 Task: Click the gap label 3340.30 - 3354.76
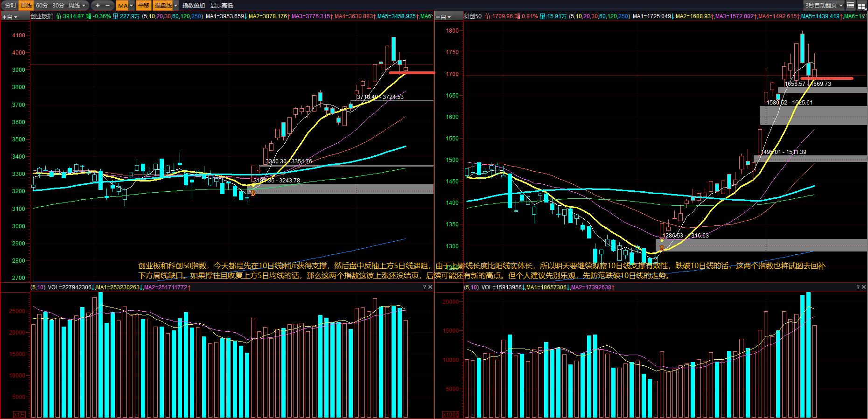289,161
